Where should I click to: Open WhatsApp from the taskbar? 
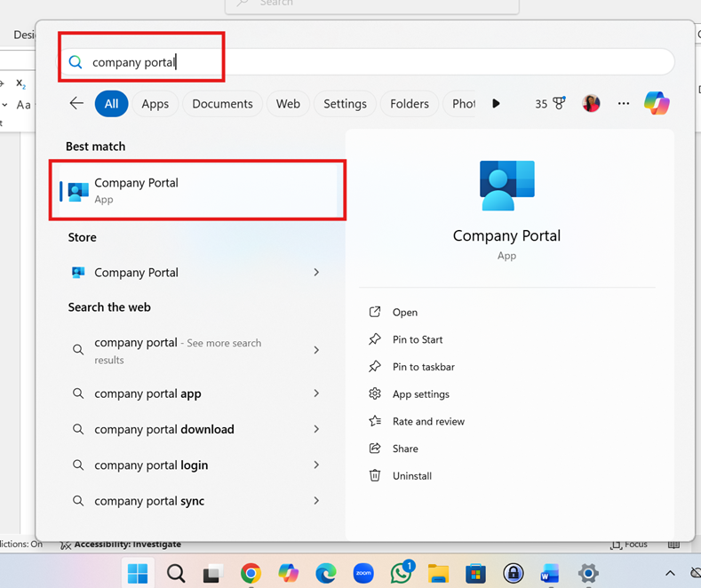click(x=401, y=573)
